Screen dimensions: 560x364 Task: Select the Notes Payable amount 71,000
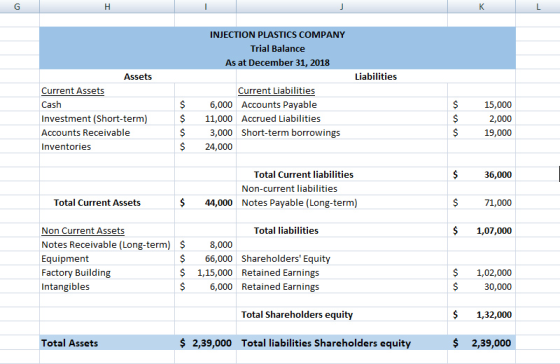(x=481, y=203)
